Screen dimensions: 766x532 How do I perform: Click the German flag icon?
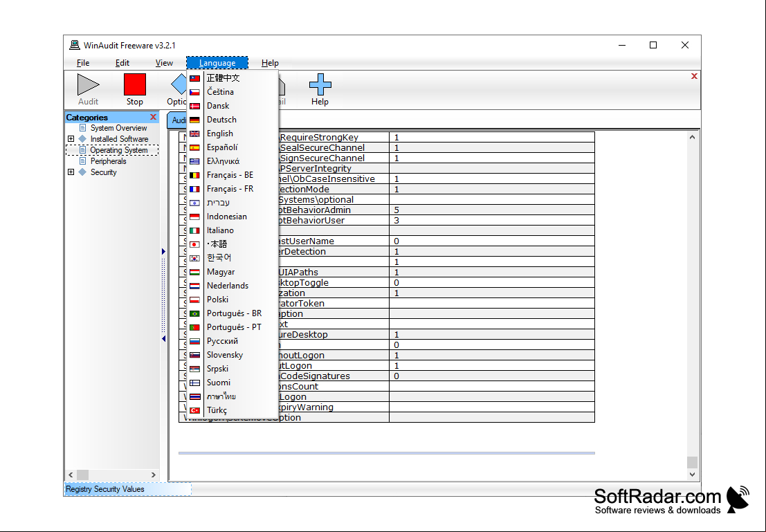point(194,120)
